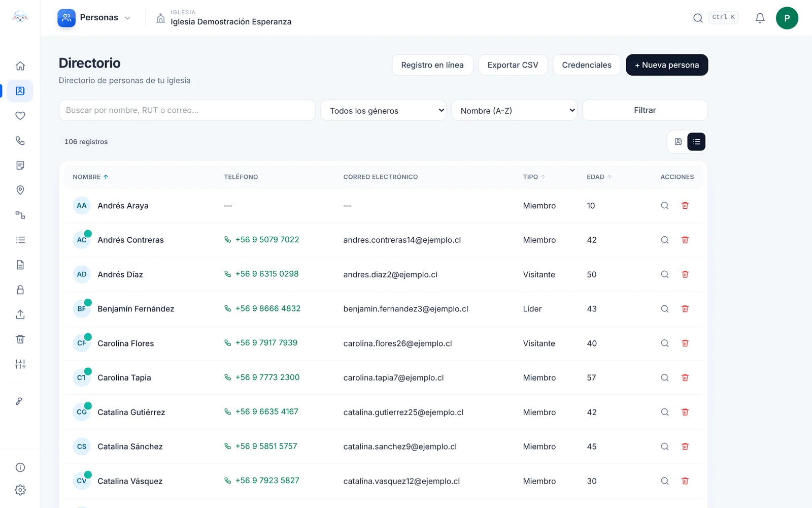
Task: Sort table by Edad column
Action: [x=599, y=177]
